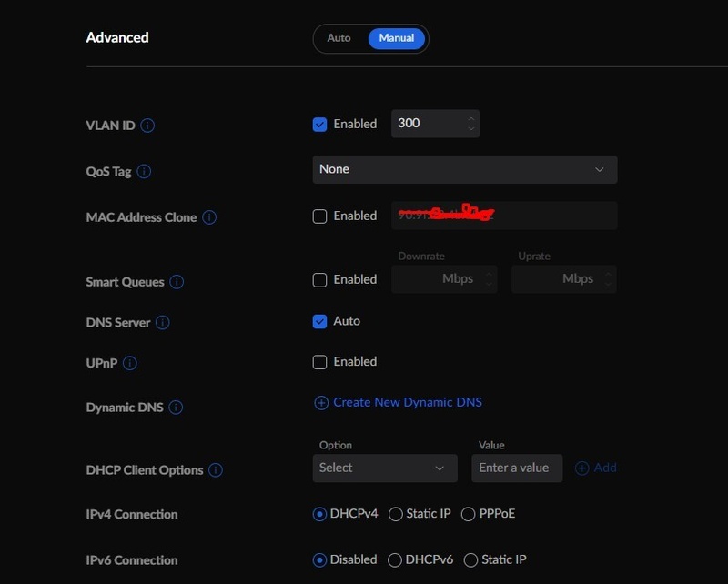Click the Uprate Mbps stepper arrows
This screenshot has width=728, height=584.
point(608,279)
